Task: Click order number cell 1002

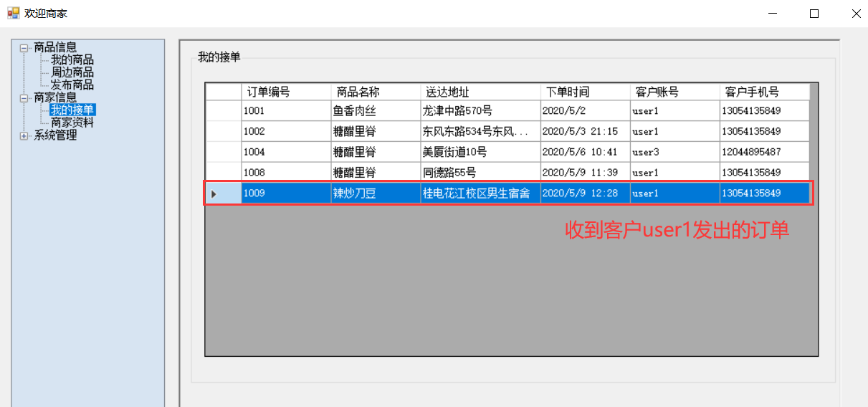Action: coord(286,132)
